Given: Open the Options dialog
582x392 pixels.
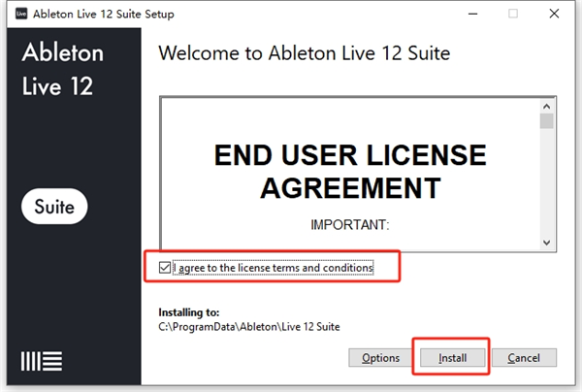Looking at the screenshot, I should click(x=380, y=358).
